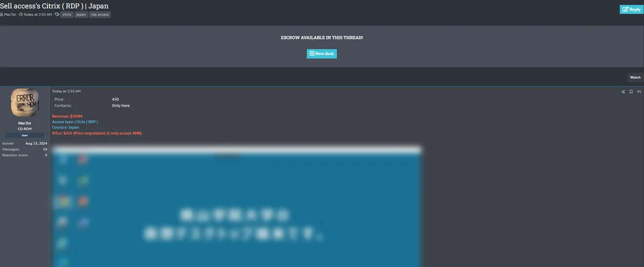Click the bookmark icon on the post
Screen dimensions: 644x267
(x=631, y=91)
